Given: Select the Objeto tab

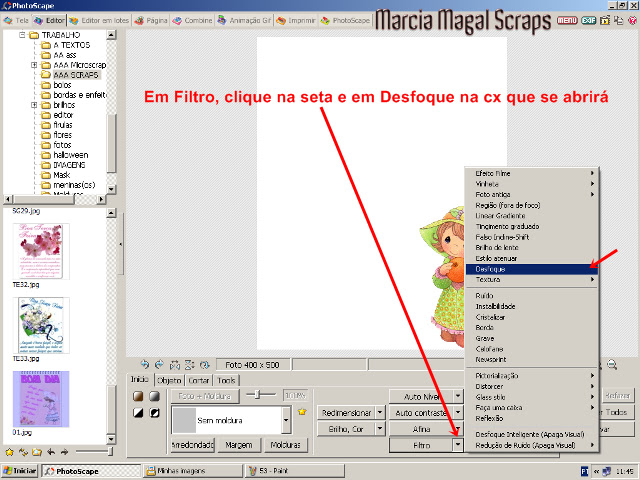Looking at the screenshot, I should [x=169, y=380].
